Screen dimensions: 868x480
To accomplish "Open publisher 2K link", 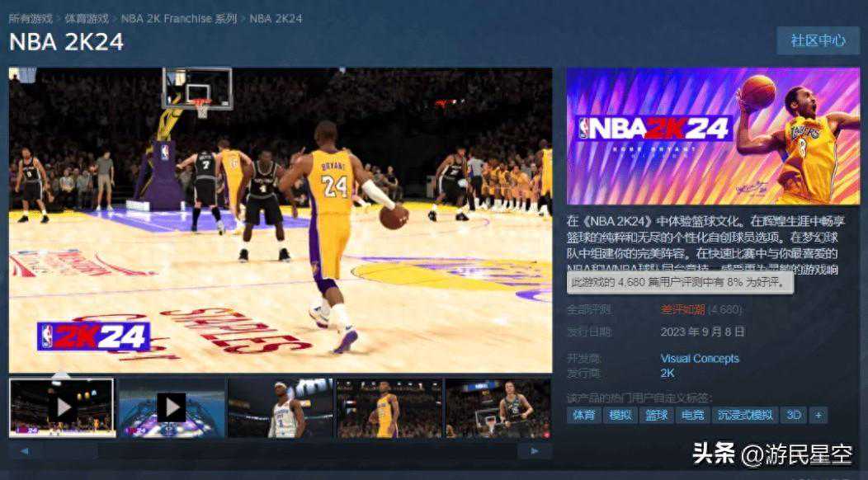I will (668, 373).
